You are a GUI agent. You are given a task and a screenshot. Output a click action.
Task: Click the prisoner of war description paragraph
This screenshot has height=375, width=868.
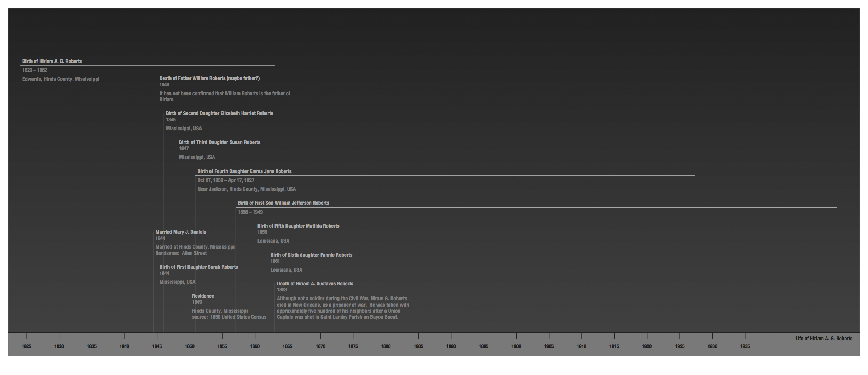tap(342, 308)
